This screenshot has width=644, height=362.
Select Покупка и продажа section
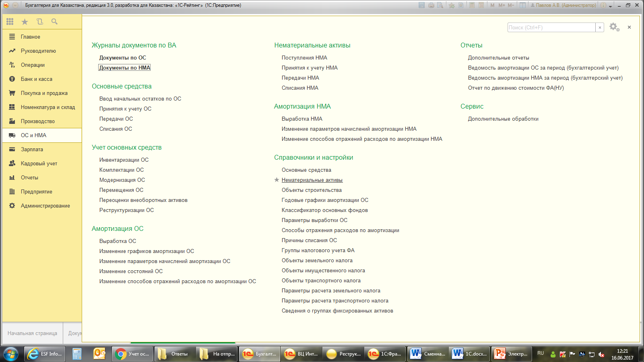click(x=42, y=93)
